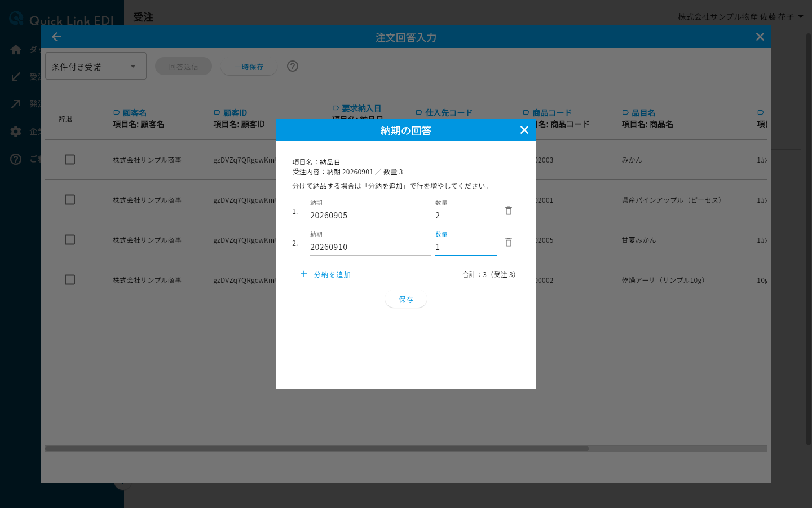Open the sidebar help circle icon

tap(16, 159)
